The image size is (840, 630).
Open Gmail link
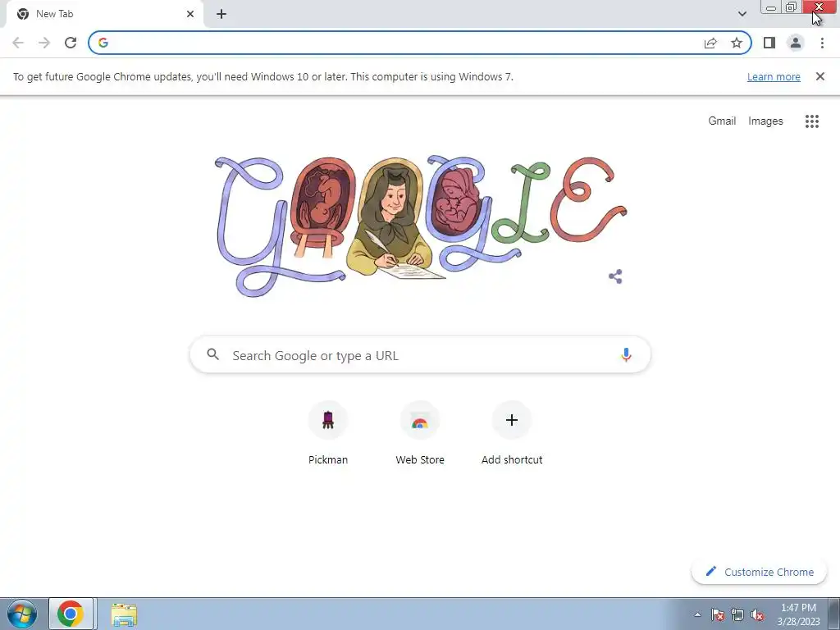click(x=722, y=121)
